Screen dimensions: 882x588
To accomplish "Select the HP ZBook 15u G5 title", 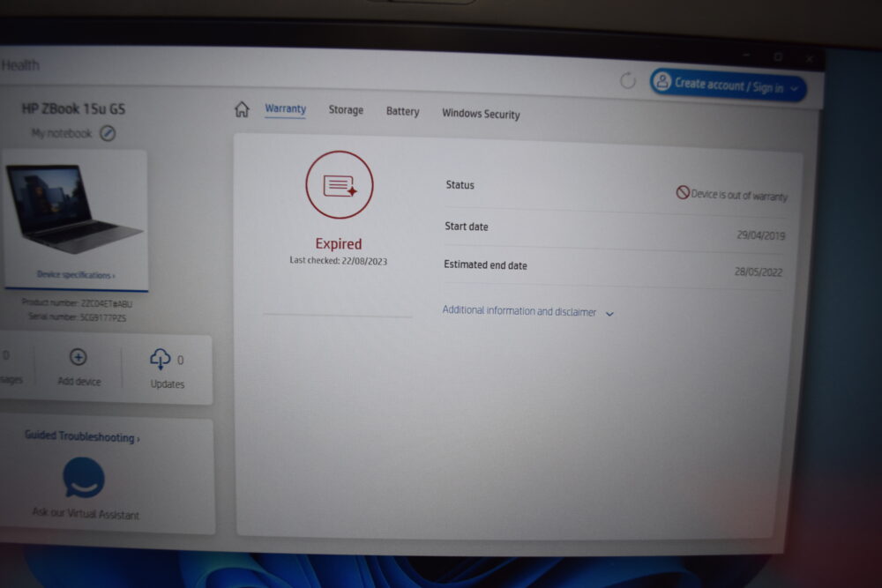I will click(x=73, y=108).
